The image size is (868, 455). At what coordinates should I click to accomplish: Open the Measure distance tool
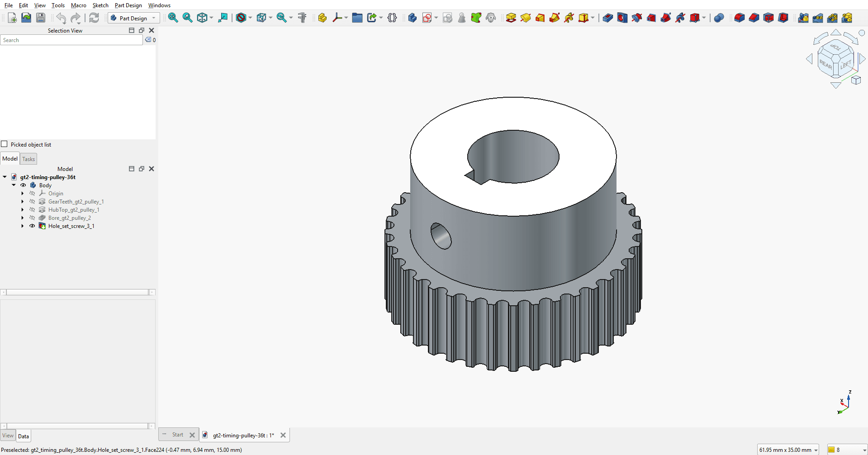point(302,18)
